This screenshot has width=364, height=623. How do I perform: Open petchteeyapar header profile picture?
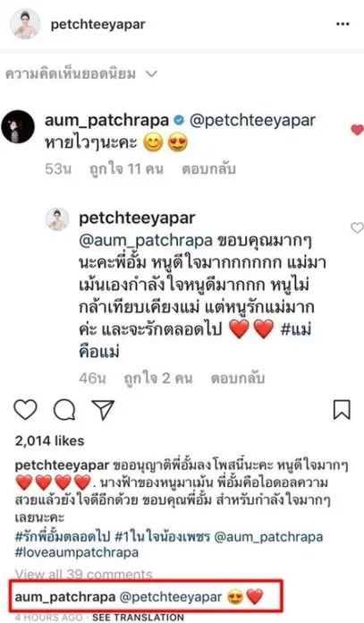pyautogui.click(x=25, y=24)
